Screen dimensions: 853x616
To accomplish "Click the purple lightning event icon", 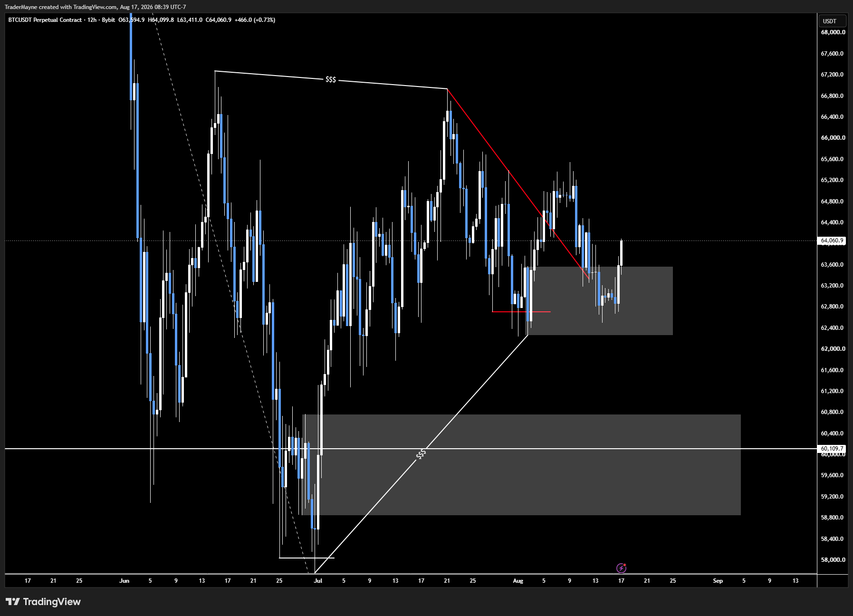I will tap(621, 568).
